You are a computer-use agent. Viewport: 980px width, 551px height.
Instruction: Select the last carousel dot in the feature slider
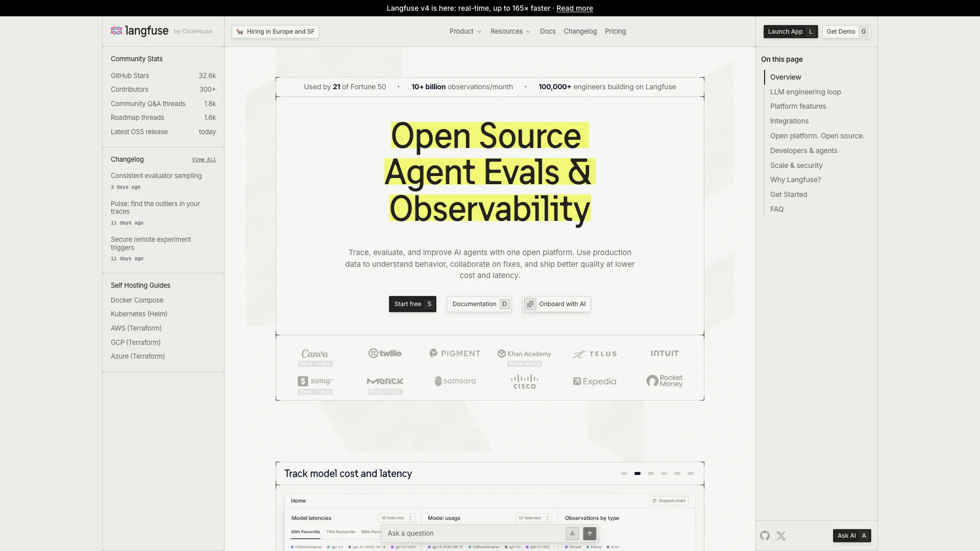click(691, 474)
